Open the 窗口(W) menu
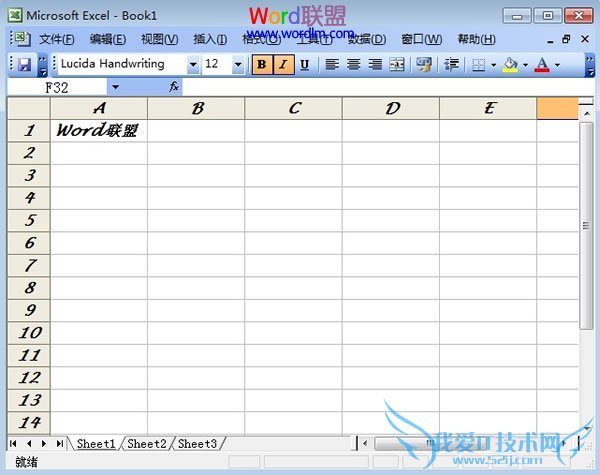Viewport: 600px width, 475px height. click(x=422, y=39)
